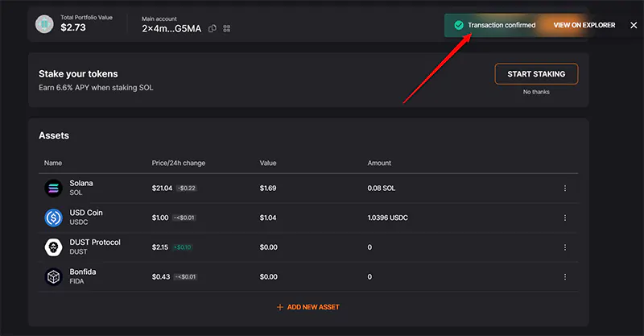Open View on Explorer link
The height and width of the screenshot is (336, 644).
584,25
